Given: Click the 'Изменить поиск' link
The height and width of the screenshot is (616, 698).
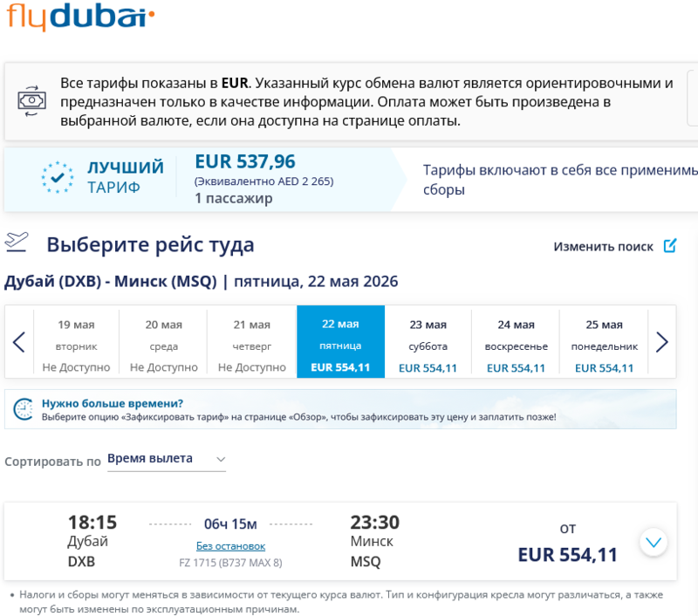Looking at the screenshot, I should point(603,246).
